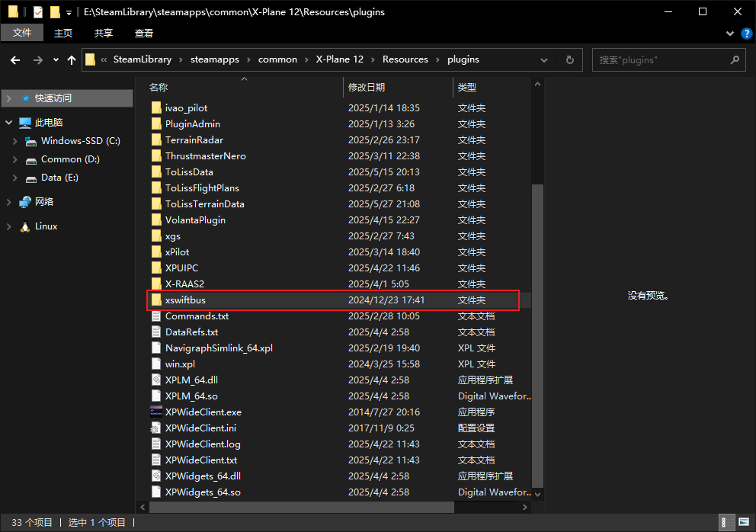The height and width of the screenshot is (532, 756).
Task: Click the horizontal scrollbar in file list
Action: (x=301, y=506)
